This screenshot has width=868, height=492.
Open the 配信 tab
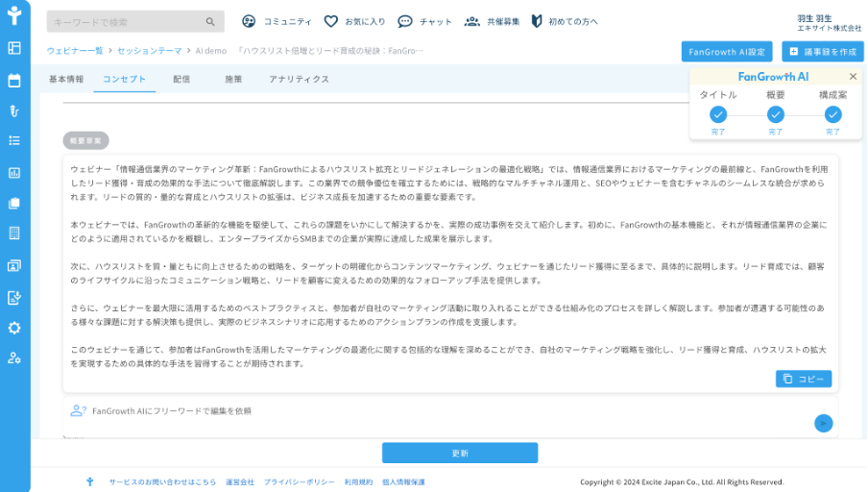pyautogui.click(x=181, y=79)
